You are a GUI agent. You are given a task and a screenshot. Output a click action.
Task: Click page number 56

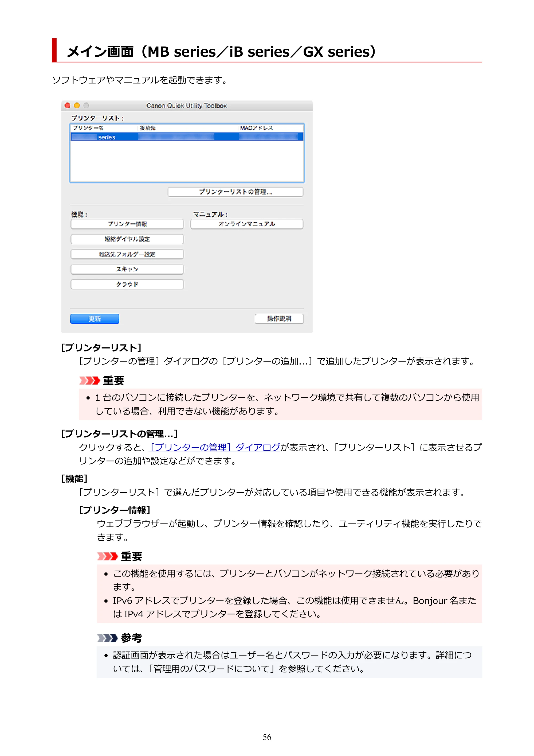pos(267,737)
